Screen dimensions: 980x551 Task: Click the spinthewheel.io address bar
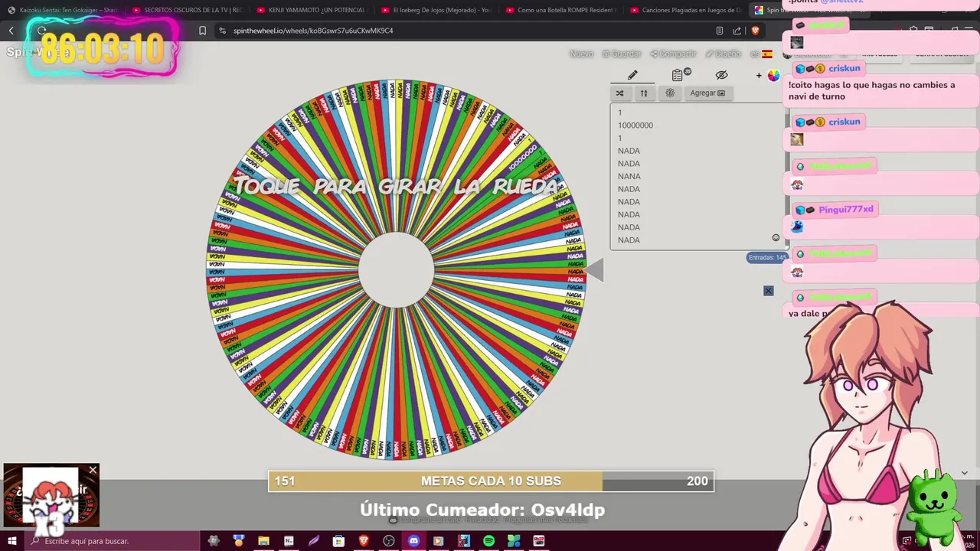tap(313, 31)
